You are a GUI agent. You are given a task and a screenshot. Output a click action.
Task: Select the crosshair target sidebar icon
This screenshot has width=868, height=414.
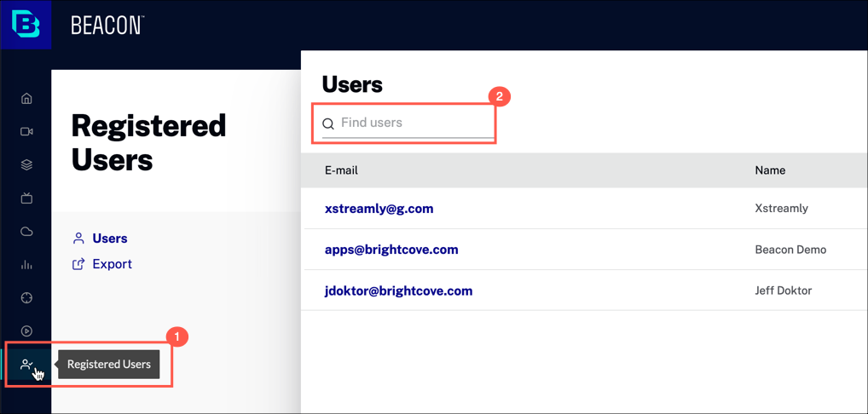[26, 298]
